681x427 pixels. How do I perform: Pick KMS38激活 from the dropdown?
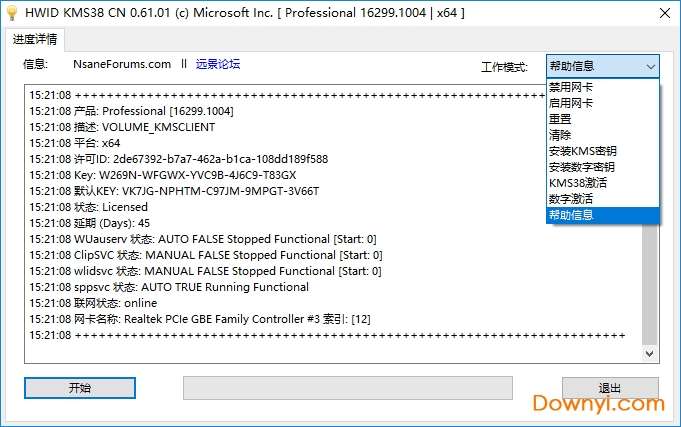click(x=603, y=183)
